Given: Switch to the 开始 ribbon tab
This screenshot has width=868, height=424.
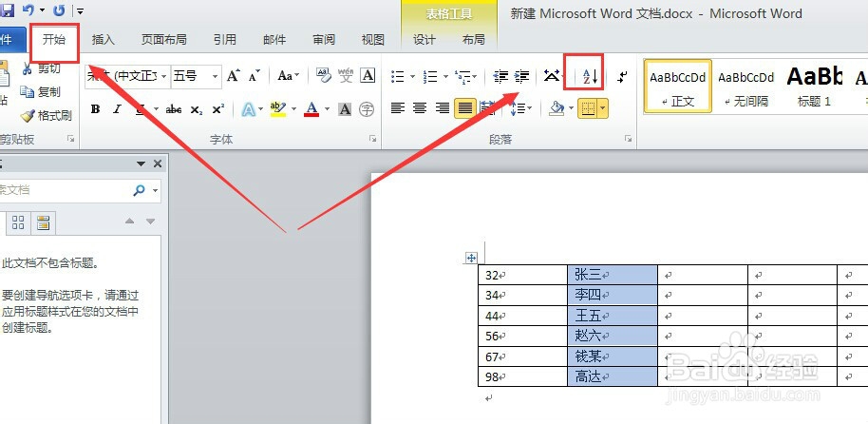Looking at the screenshot, I should pos(54,39).
